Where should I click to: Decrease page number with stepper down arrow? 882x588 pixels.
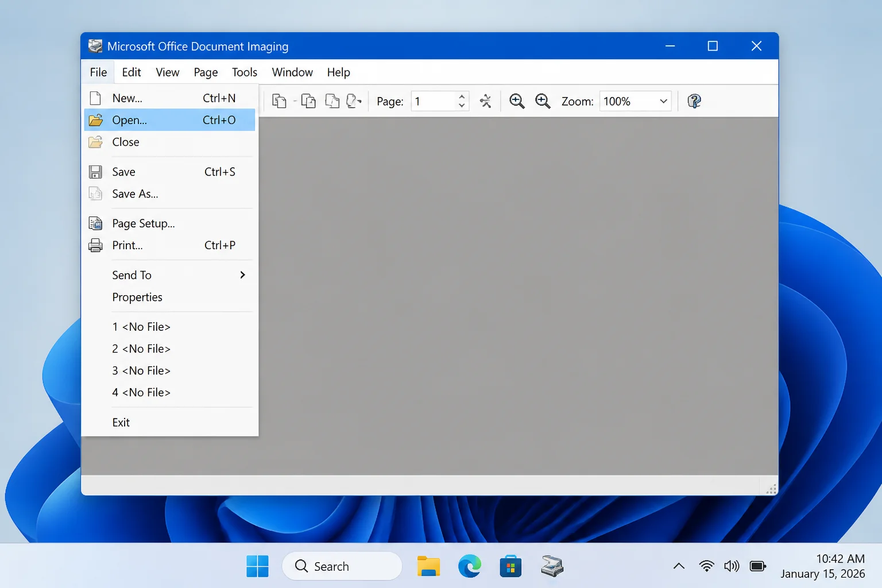click(462, 106)
